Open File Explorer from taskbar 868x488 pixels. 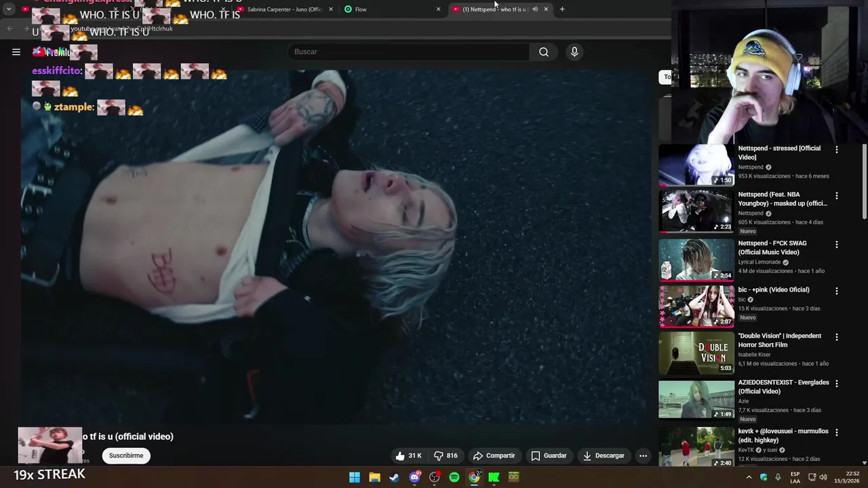[x=374, y=477]
